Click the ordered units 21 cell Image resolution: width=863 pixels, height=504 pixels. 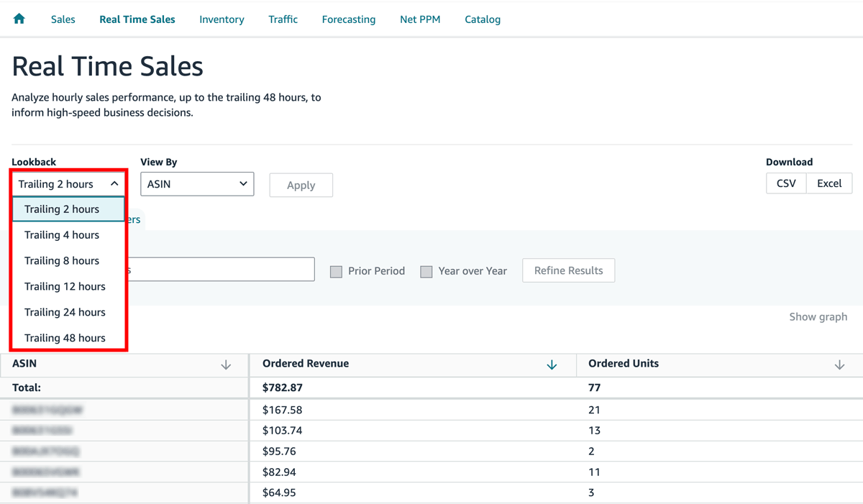[720, 410]
